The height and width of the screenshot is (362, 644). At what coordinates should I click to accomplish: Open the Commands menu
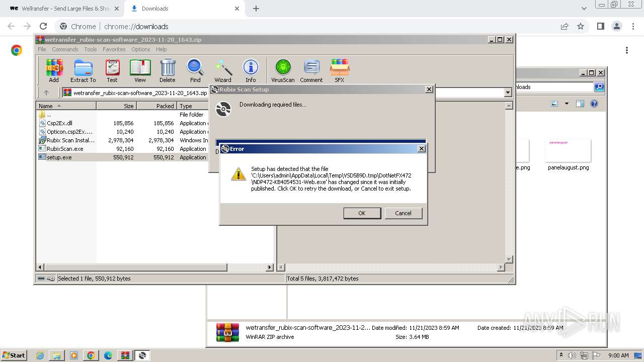point(65,49)
